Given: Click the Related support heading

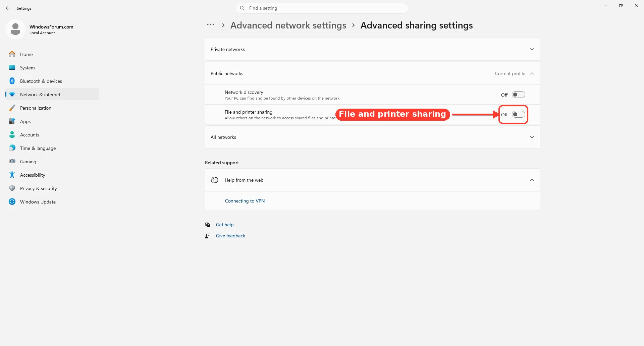Looking at the screenshot, I should click(222, 163).
